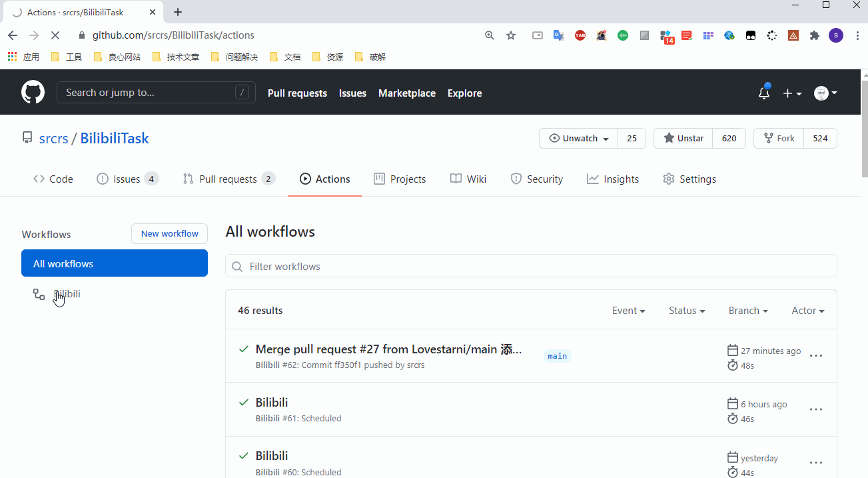Screen dimensions: 868x478
Task: Switch to the Wiki tab
Action: [x=468, y=179]
